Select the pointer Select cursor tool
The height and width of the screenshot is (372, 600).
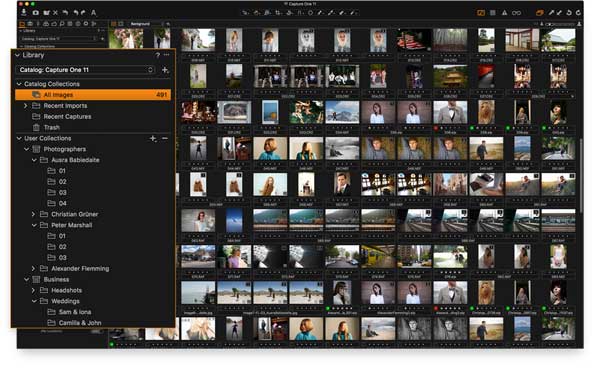click(x=245, y=13)
